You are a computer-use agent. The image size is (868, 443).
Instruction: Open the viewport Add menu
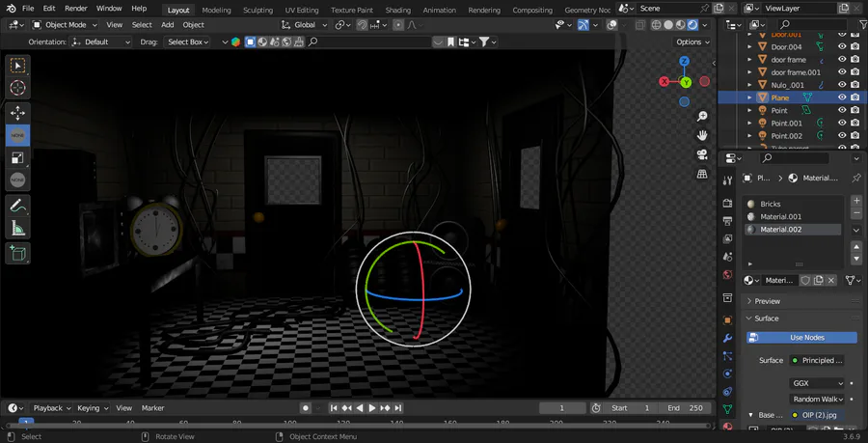pos(167,25)
